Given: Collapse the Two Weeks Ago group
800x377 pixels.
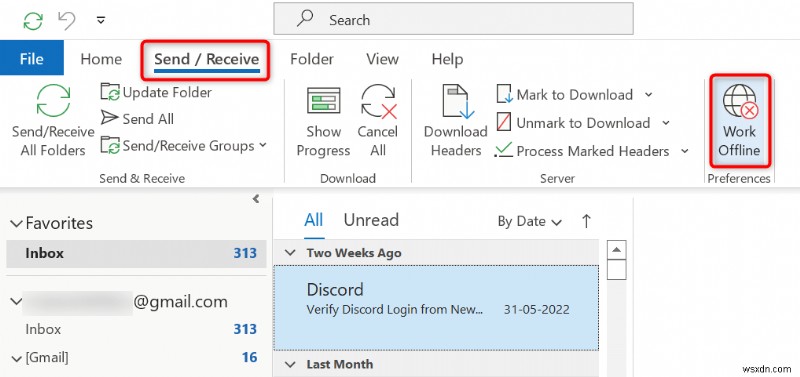Looking at the screenshot, I should coord(290,253).
